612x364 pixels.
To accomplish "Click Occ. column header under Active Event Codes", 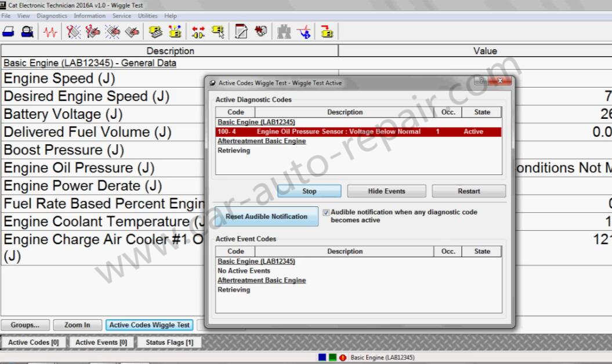I will [448, 251].
